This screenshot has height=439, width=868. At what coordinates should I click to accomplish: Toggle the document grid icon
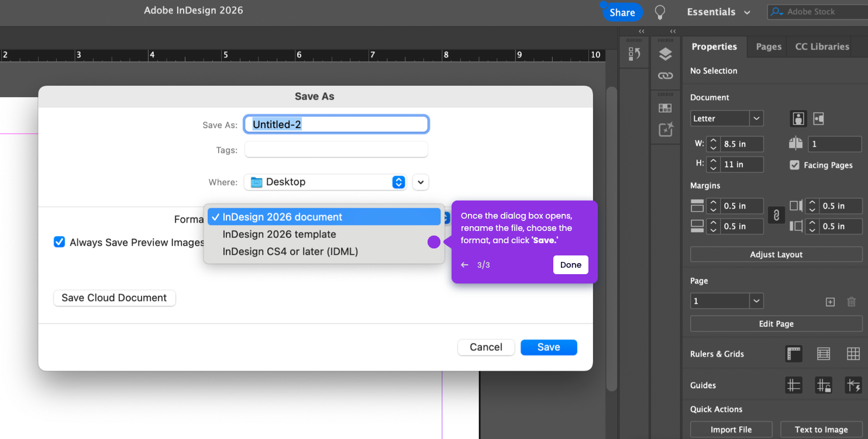[853, 354]
